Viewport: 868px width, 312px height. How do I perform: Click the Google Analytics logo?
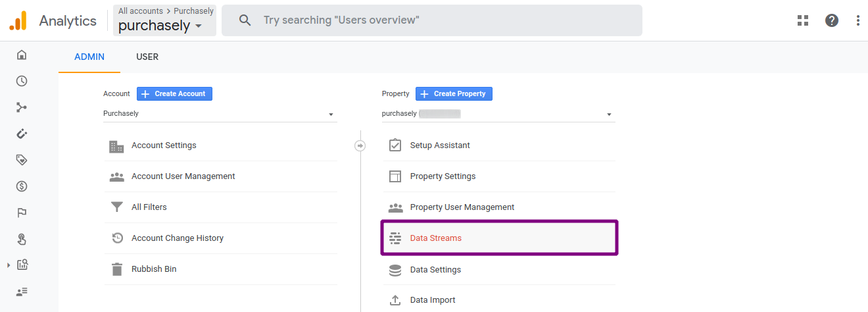(18, 20)
